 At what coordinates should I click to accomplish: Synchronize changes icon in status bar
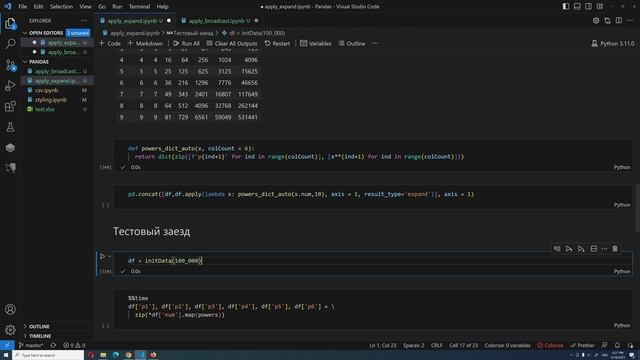53,345
